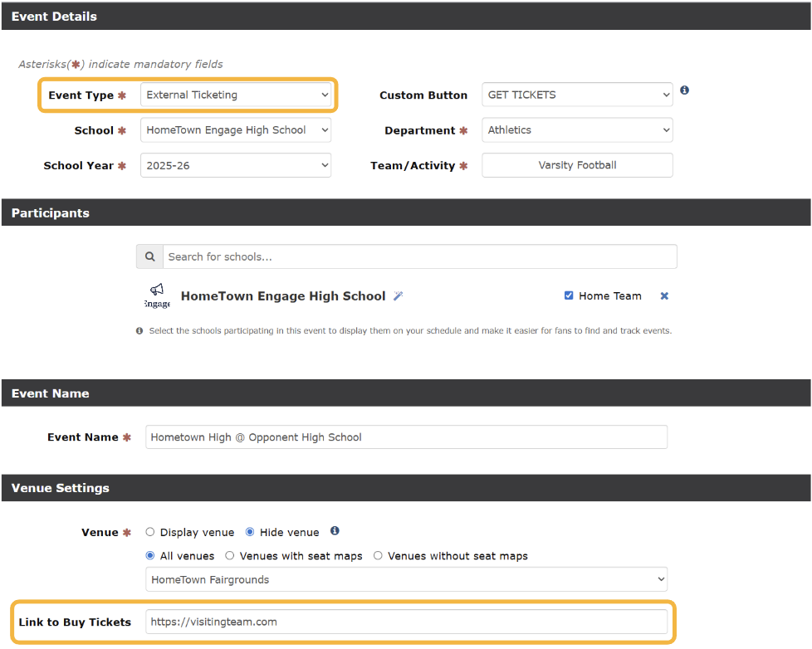This screenshot has height=649, width=812.
Task: Click the info icon beside Custom Button
Action: pos(684,90)
